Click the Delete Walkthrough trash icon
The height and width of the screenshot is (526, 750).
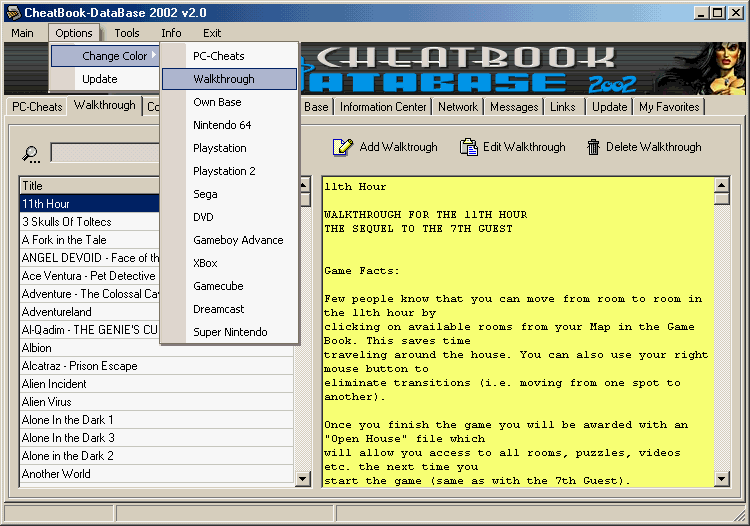click(x=593, y=147)
